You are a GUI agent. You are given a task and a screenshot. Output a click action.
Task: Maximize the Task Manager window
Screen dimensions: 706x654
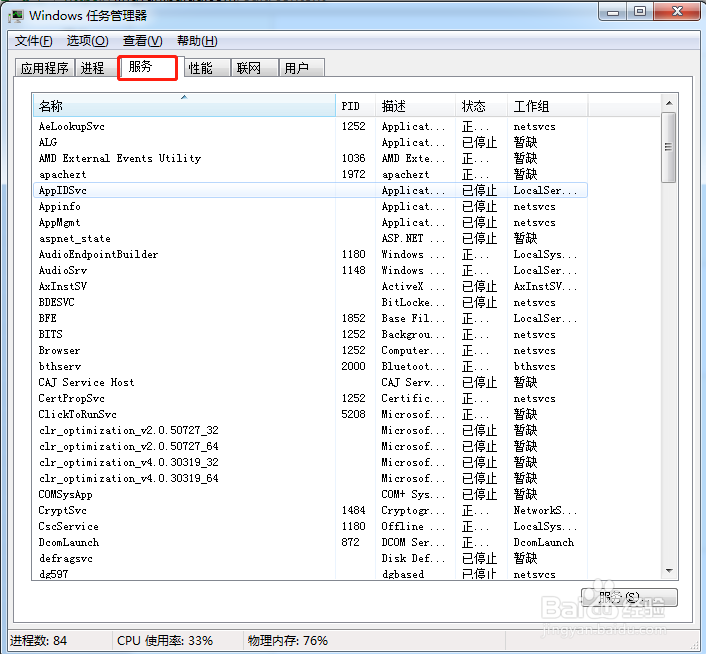pos(640,12)
